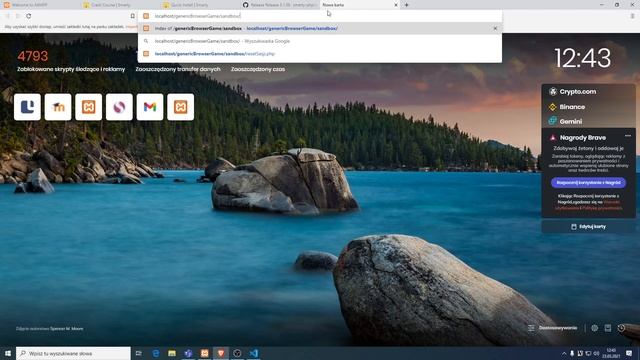The width and height of the screenshot is (640, 360).
Task: Switch to the Crash Course Smarty tab
Action: click(119, 5)
